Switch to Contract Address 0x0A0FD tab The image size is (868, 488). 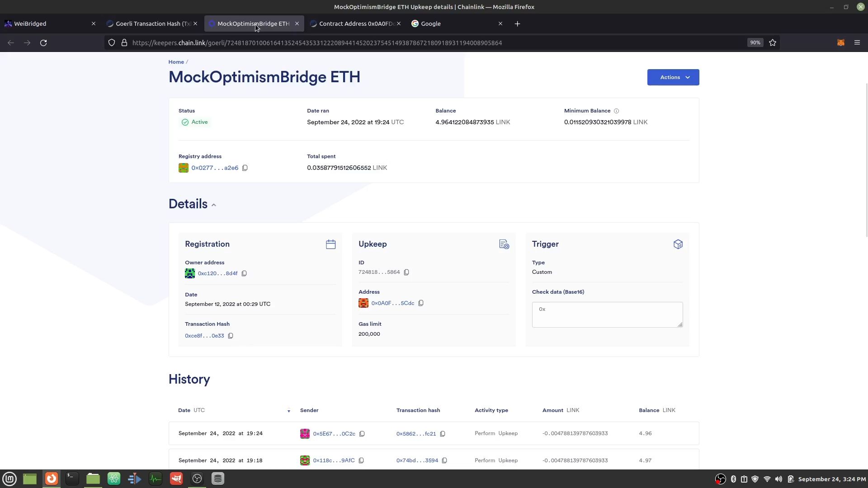click(356, 23)
